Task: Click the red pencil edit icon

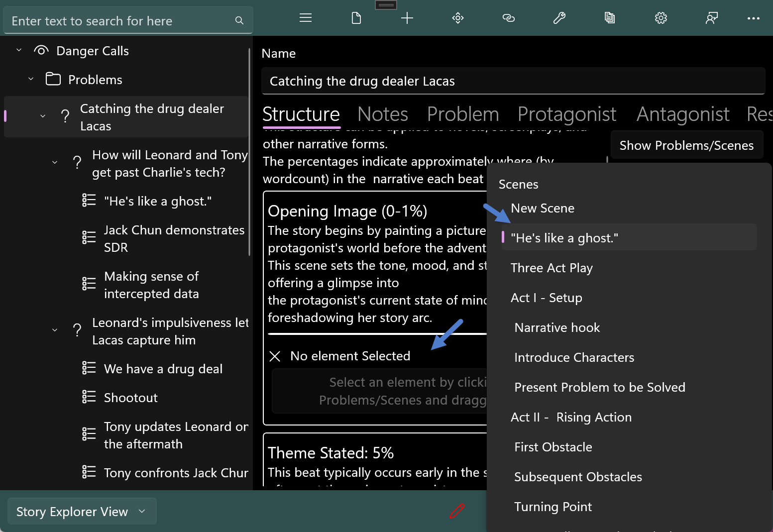Action: pos(457,511)
